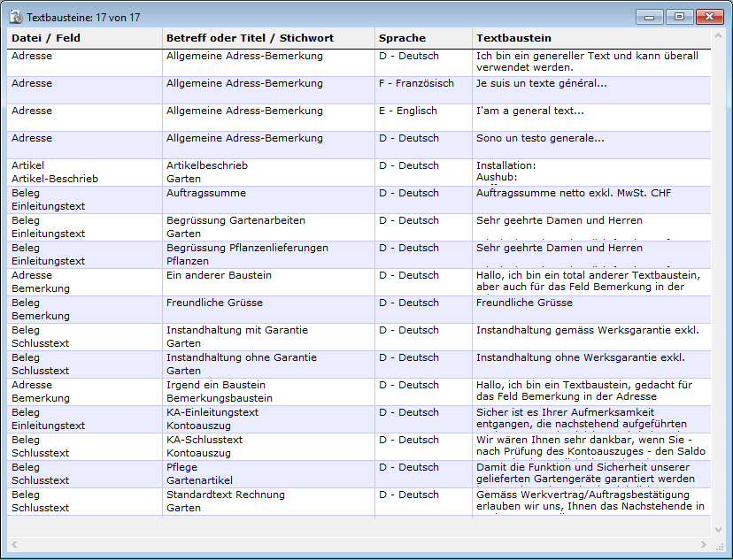Select the 'Artikelbeschrieb' row

[207, 166]
